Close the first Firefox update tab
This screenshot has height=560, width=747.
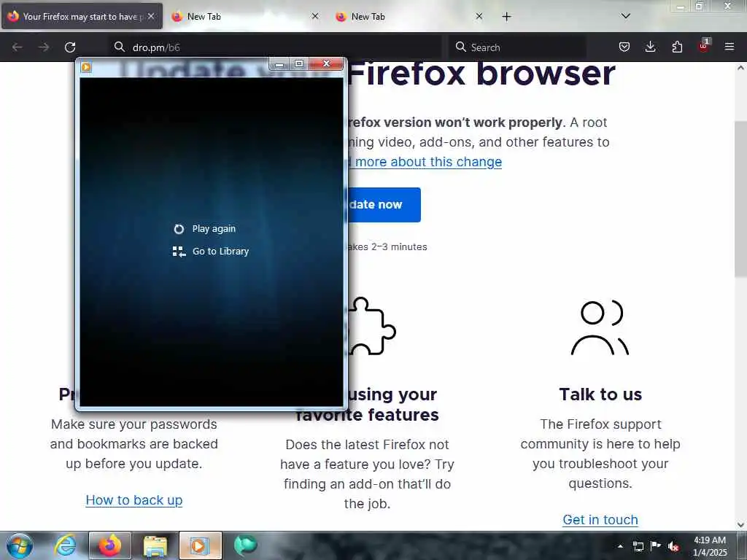(151, 17)
